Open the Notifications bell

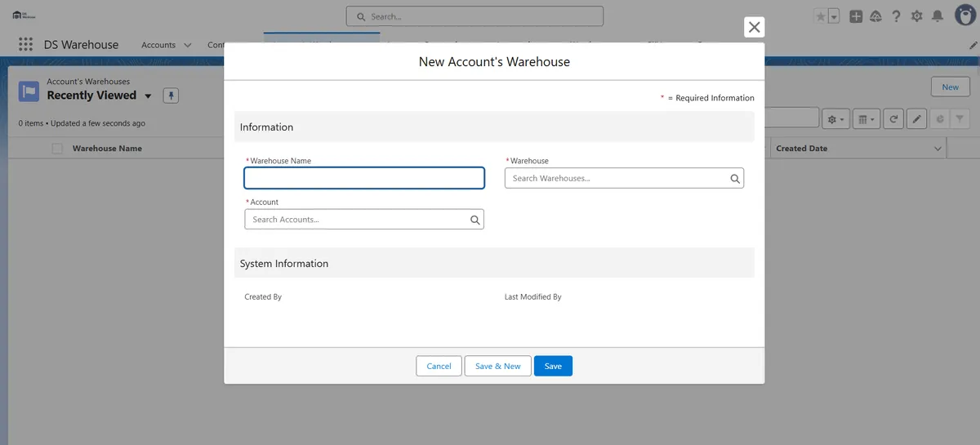pyautogui.click(x=938, y=16)
